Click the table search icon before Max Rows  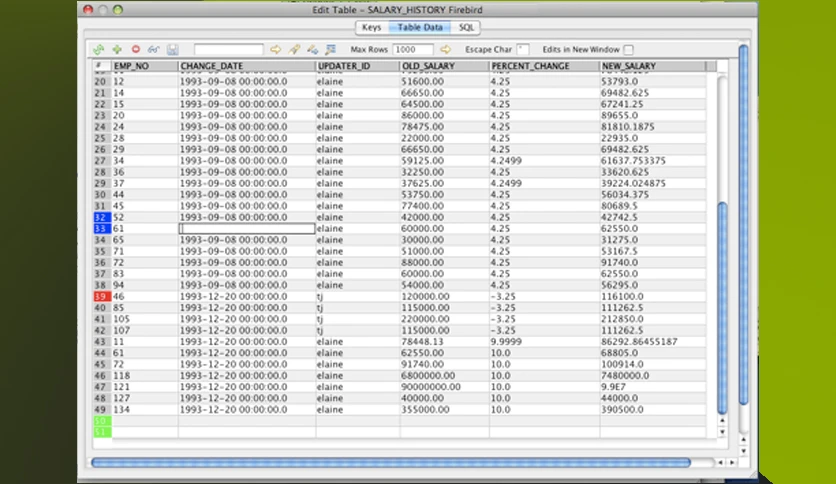click(331, 50)
